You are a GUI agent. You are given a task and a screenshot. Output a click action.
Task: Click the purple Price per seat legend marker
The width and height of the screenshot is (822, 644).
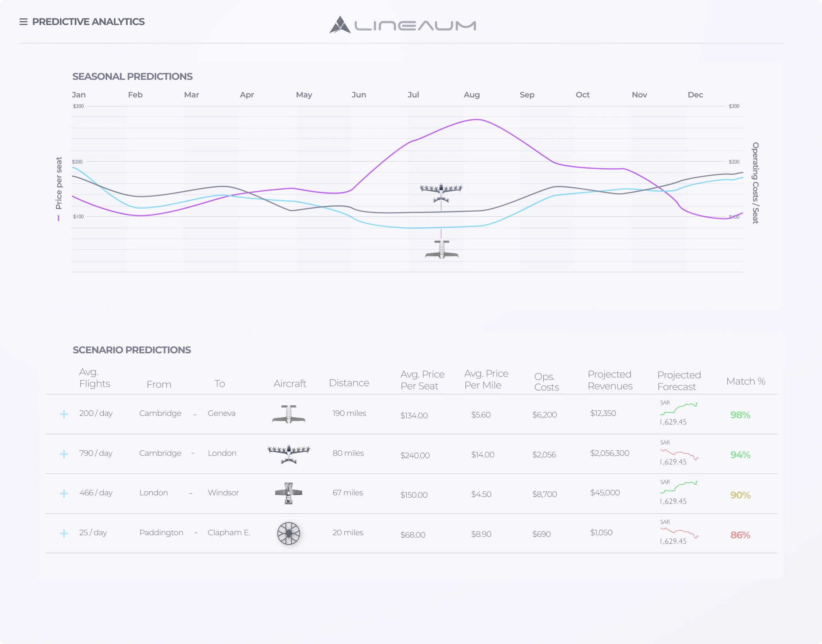click(x=59, y=218)
